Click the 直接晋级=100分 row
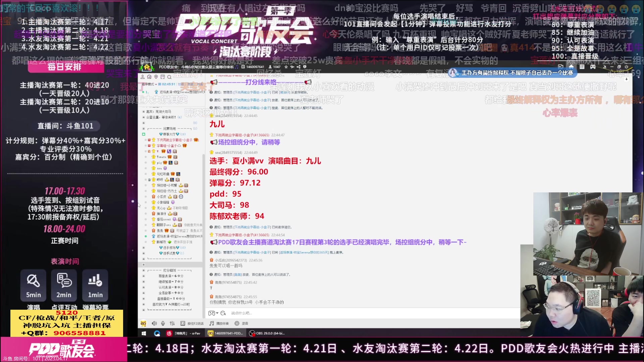Image resolution: width=644 pixels, height=362 pixels. coord(171,299)
